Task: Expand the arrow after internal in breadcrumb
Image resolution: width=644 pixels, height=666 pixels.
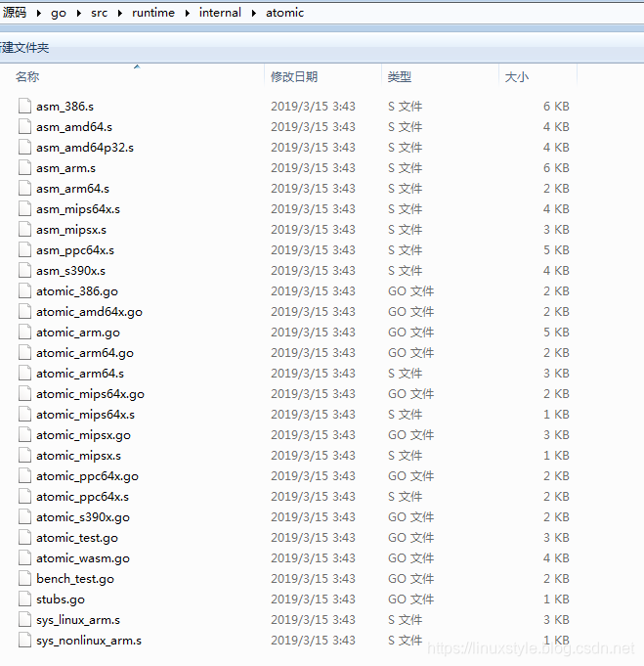Action: 254,13
